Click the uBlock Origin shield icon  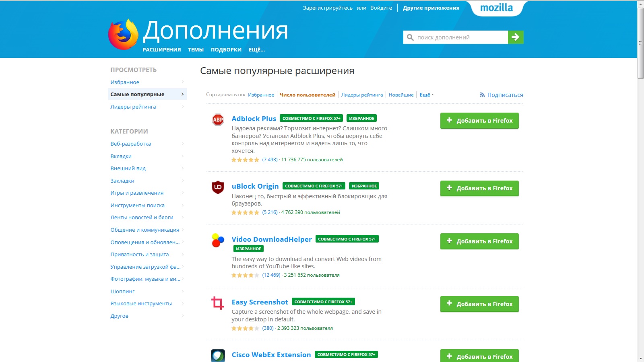pos(218,187)
